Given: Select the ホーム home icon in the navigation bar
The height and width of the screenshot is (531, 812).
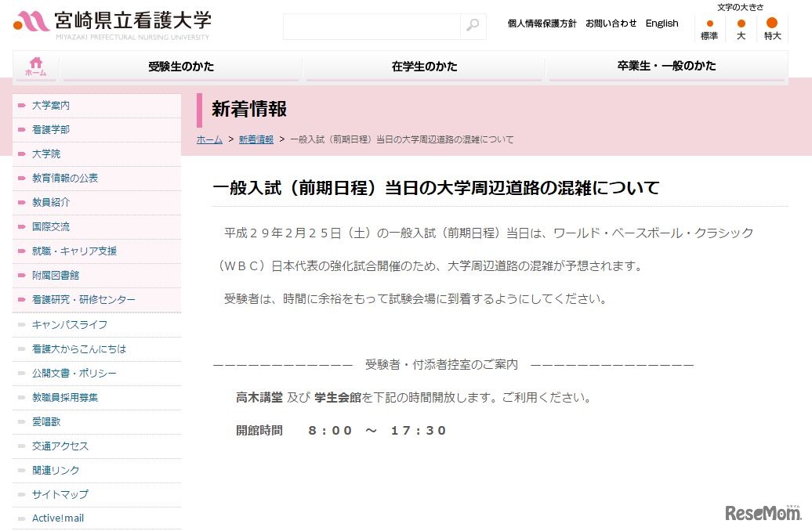Looking at the screenshot, I should pos(34,66).
